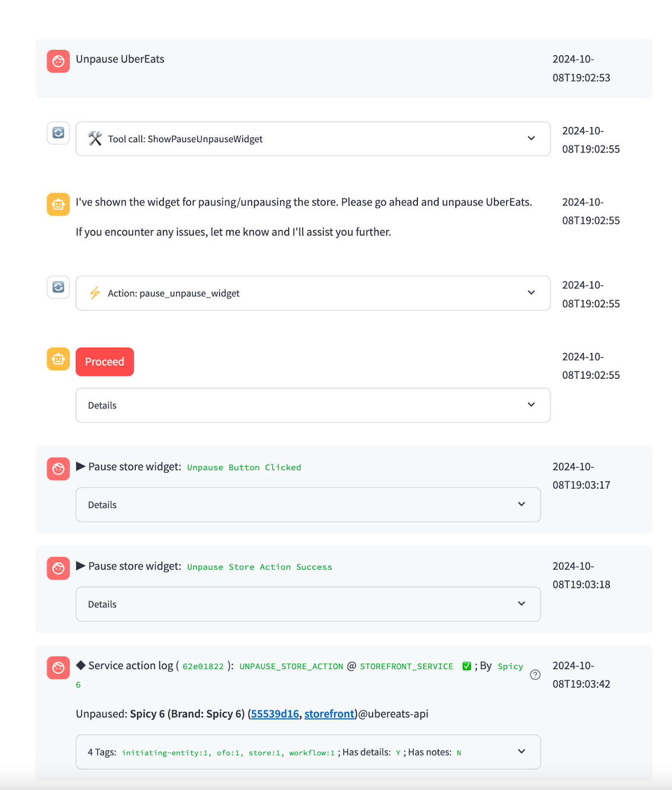This screenshot has width=672, height=790.
Task: Click the wrench icon in the tool call row
Action: tap(95, 139)
